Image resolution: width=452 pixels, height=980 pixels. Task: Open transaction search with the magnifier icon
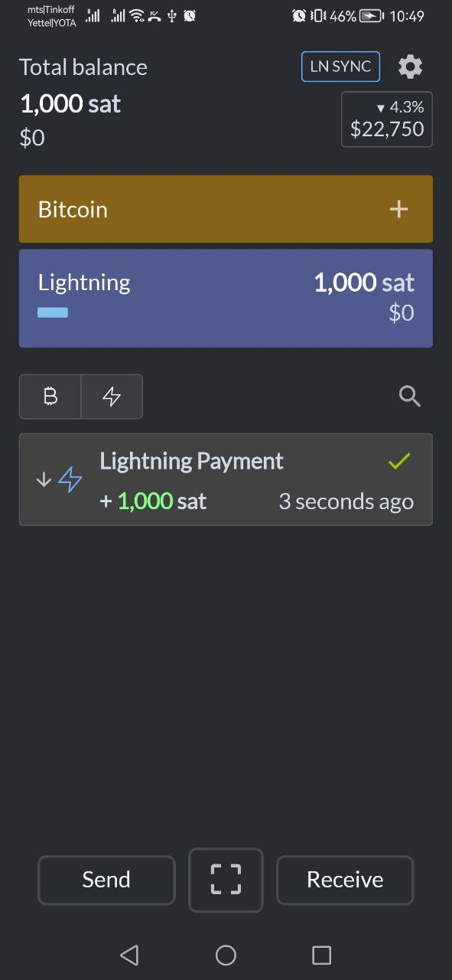tap(410, 397)
